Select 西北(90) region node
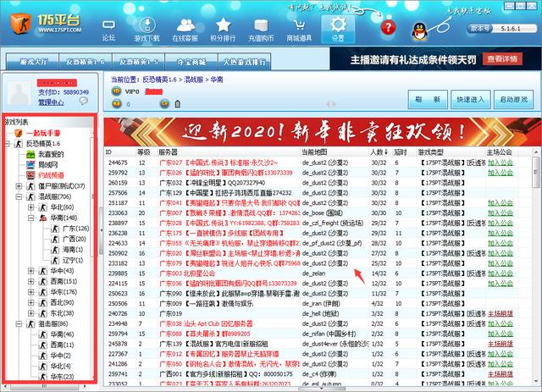This screenshot has height=392, width=542. point(62,302)
